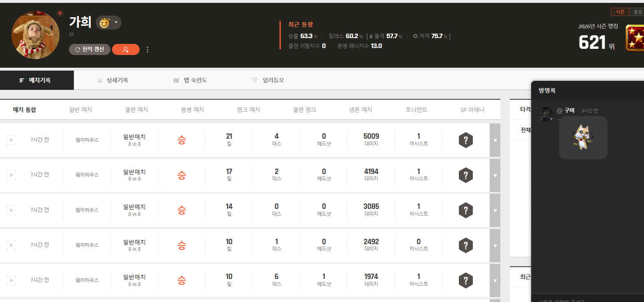
Task: Expand details for the 5009 damage match
Action: point(495,140)
